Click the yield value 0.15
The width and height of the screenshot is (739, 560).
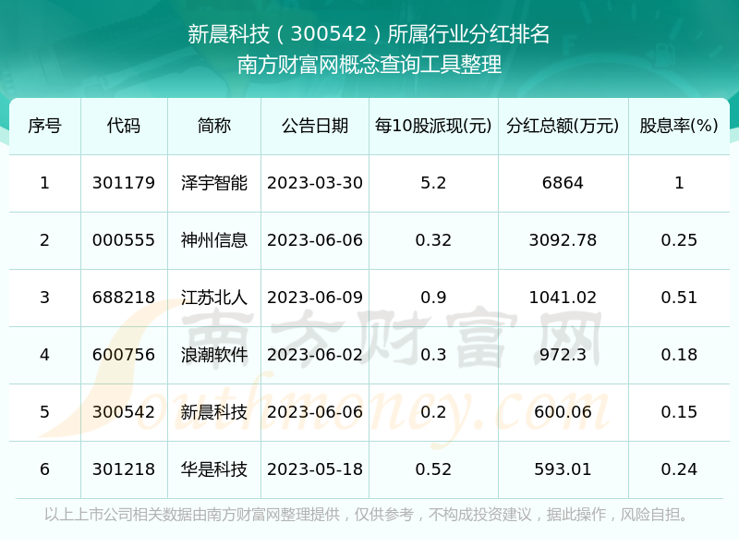point(679,412)
